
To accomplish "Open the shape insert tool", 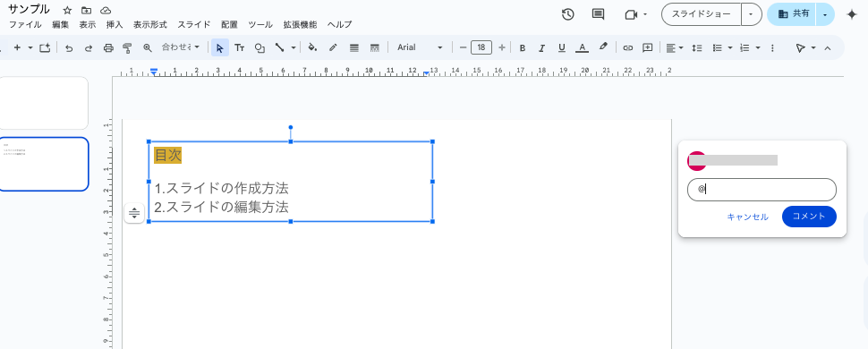I will coord(260,47).
